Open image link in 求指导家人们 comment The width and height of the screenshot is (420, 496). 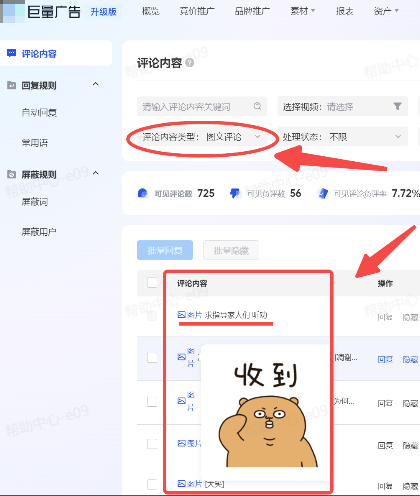[x=190, y=314]
